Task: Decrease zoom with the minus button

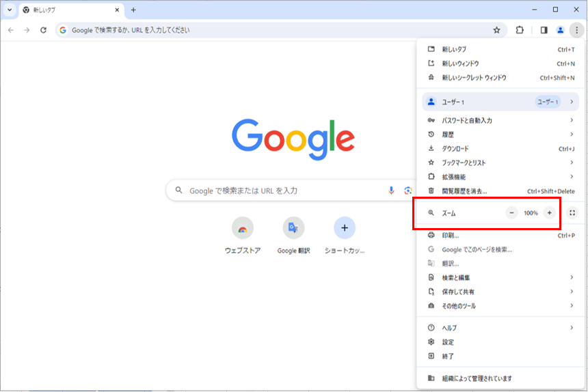Action: coord(511,213)
